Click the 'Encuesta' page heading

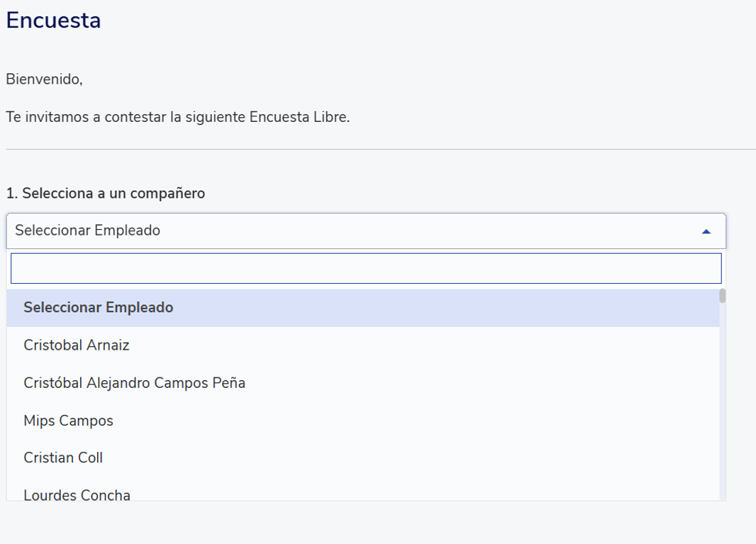53,21
